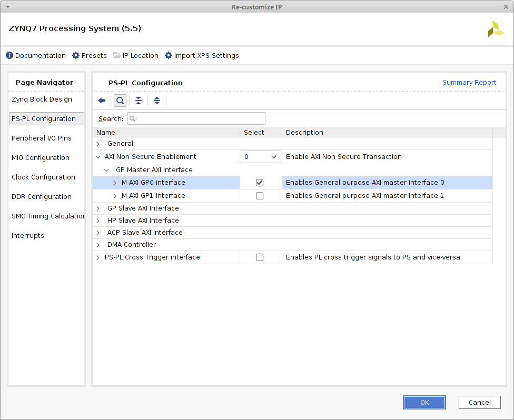The width and height of the screenshot is (514, 420).
Task: Expand the DMA Controller node
Action: (98, 245)
